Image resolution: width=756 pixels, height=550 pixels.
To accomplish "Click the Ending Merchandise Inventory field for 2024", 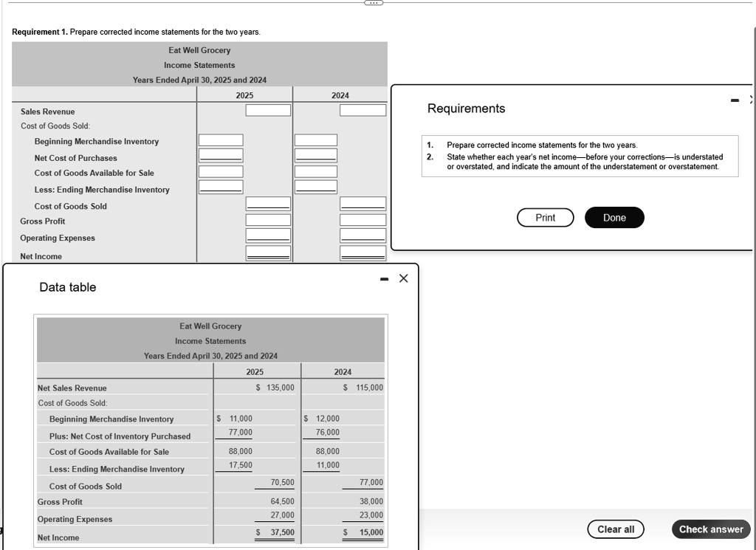I will pos(315,187).
